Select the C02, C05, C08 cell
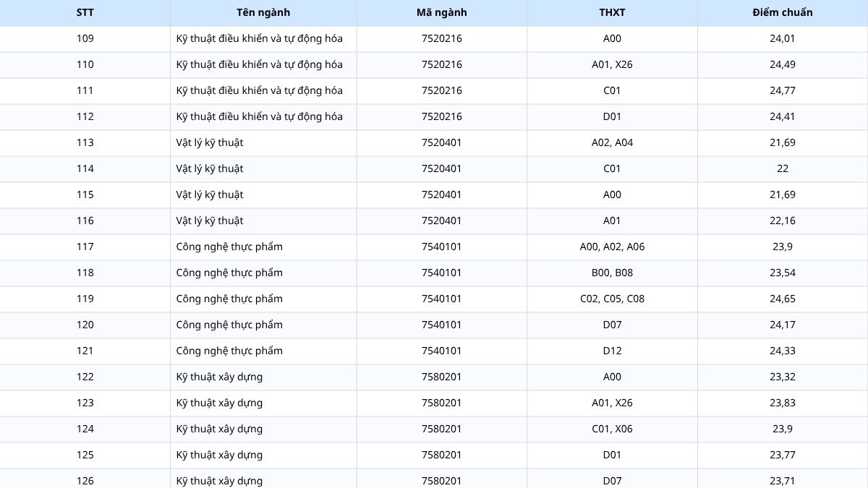Screen dimensions: 868x488 (x=613, y=299)
